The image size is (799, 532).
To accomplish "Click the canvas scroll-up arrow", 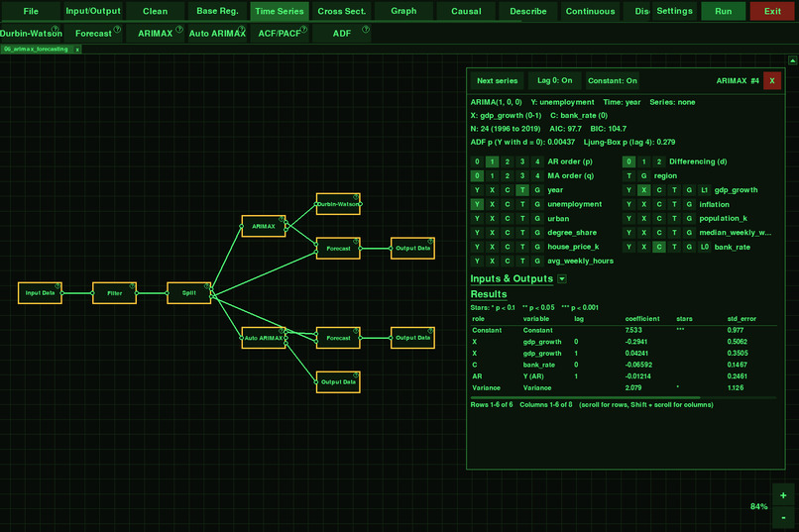I will tap(792, 60).
